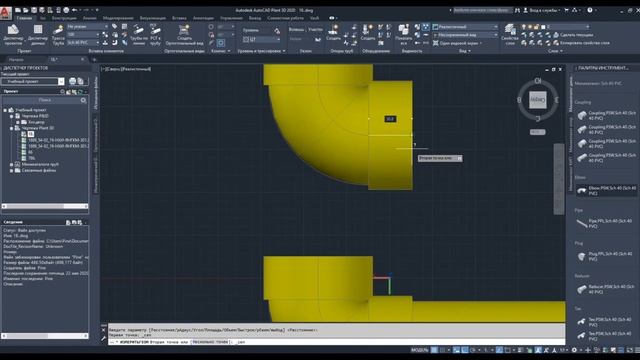Click the Undo arrow in quick access toolbar

coord(75,10)
